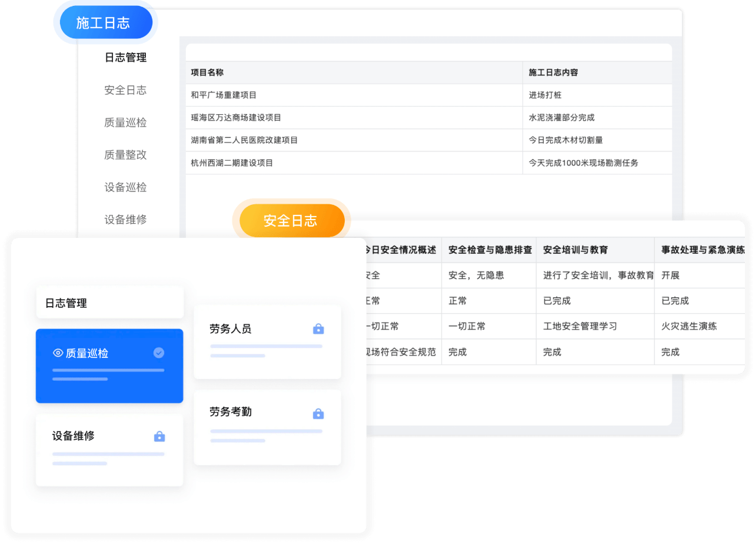The height and width of the screenshot is (544, 756).
Task: Open 设备巡检 in the sidebar
Action: coord(125,187)
